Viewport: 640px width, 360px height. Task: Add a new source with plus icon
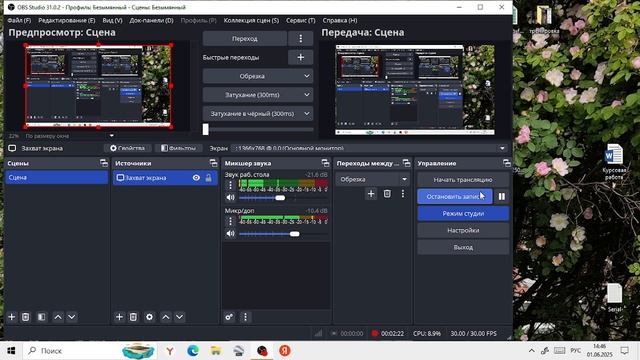[119, 317]
